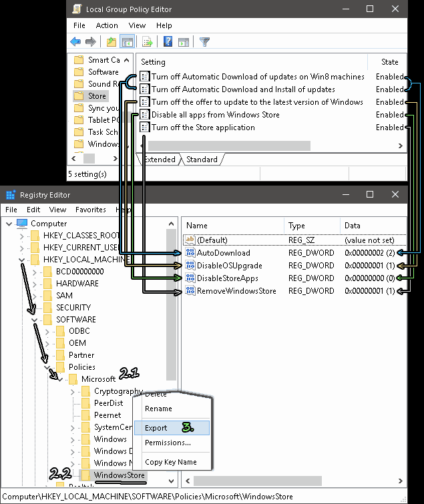Click scroll-down arrow of registry tree scrollbar
The image size is (424, 504).
click(172, 481)
